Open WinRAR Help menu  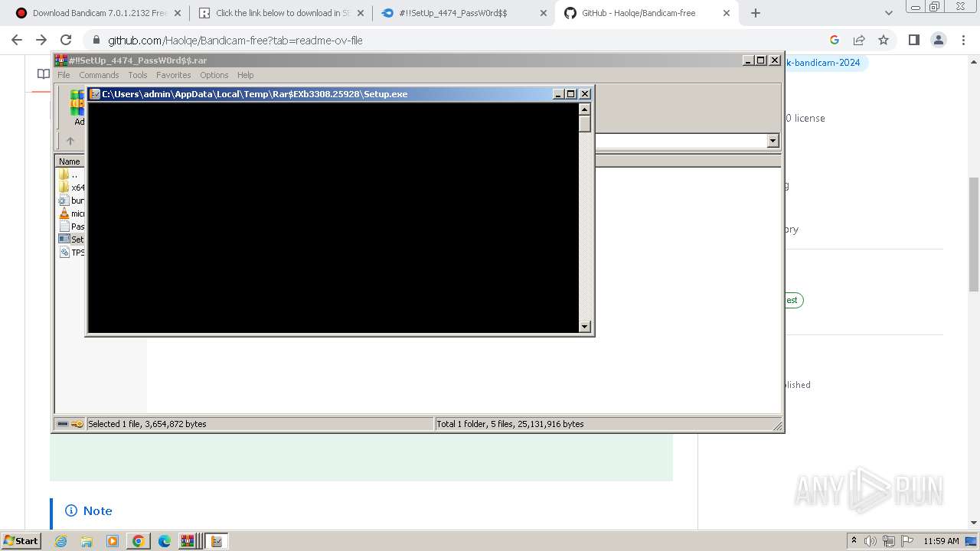pyautogui.click(x=246, y=75)
